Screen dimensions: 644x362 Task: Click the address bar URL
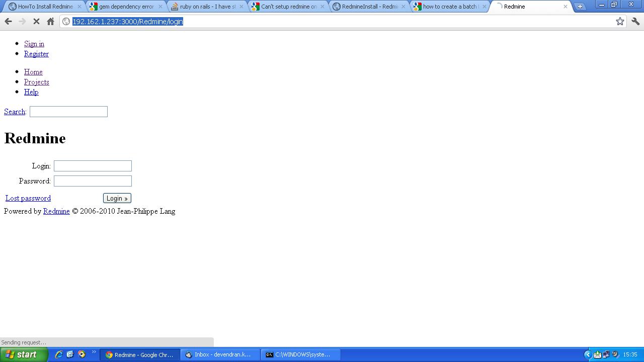(x=128, y=22)
